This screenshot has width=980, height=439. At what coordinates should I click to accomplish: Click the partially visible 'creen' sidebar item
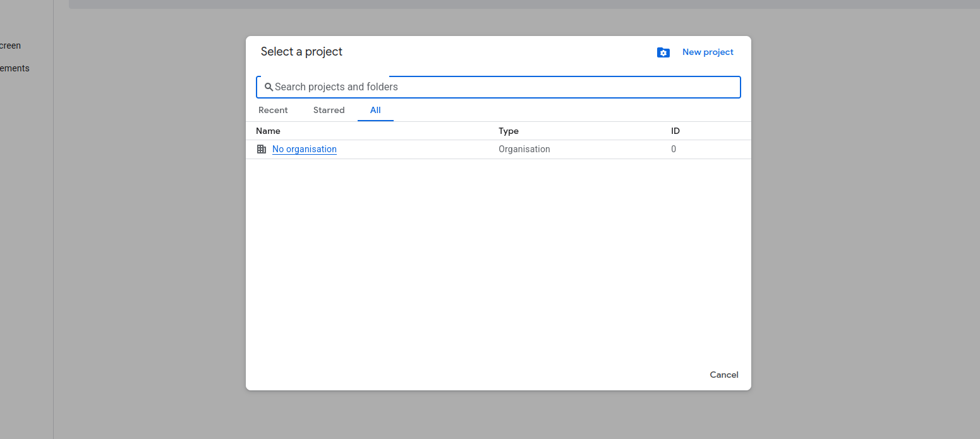10,45
